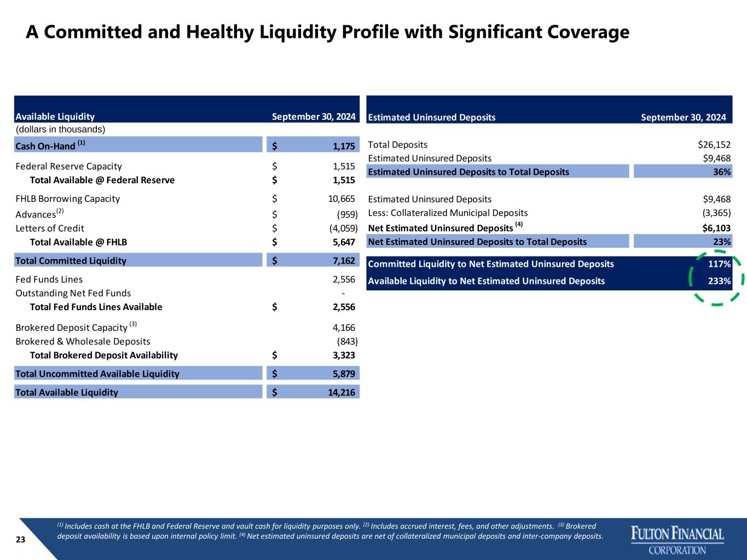Viewport: 747px width, 560px height.
Task: Select the 'Available Liquidity' table header
Action: [55, 116]
